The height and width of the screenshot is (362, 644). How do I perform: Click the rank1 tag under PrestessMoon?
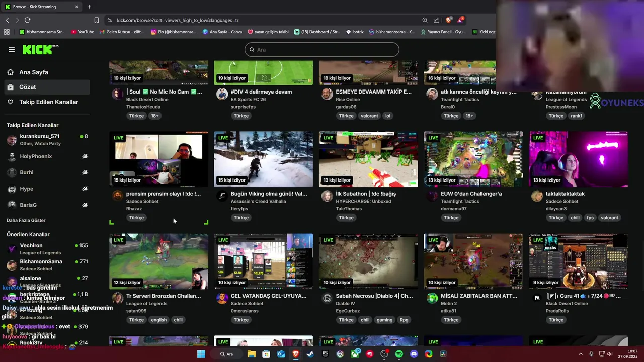(577, 116)
